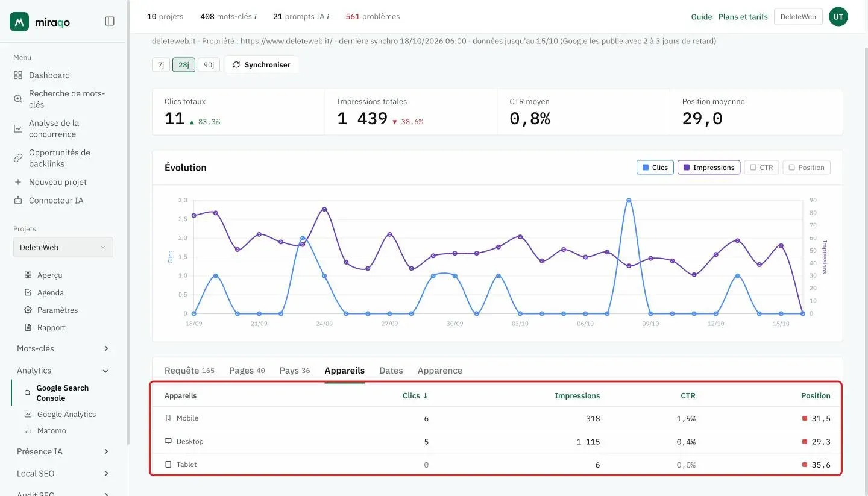The width and height of the screenshot is (868, 496).
Task: Click the Agenda calendar icon
Action: point(28,292)
